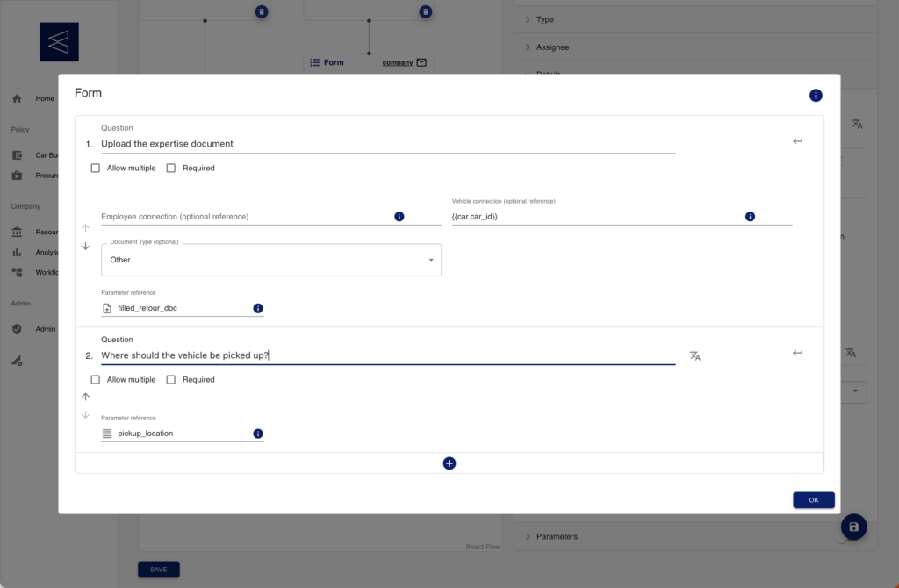Click info icon for Employee connection field
The image size is (899, 588).
point(399,216)
